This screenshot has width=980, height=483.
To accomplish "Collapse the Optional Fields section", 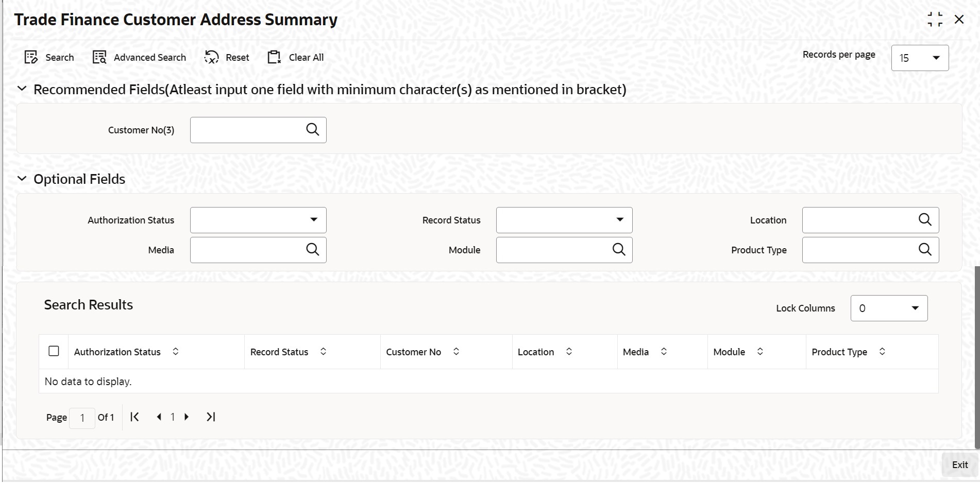I will point(21,178).
